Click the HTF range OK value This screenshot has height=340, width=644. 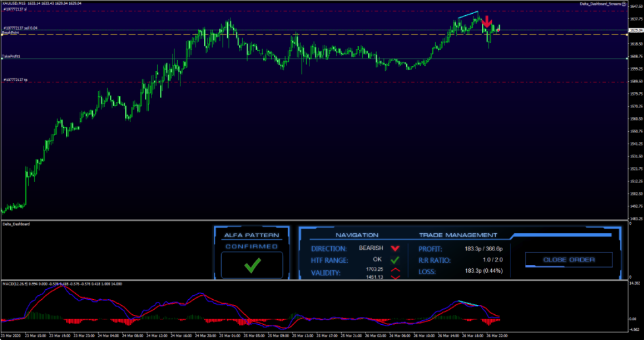point(377,260)
